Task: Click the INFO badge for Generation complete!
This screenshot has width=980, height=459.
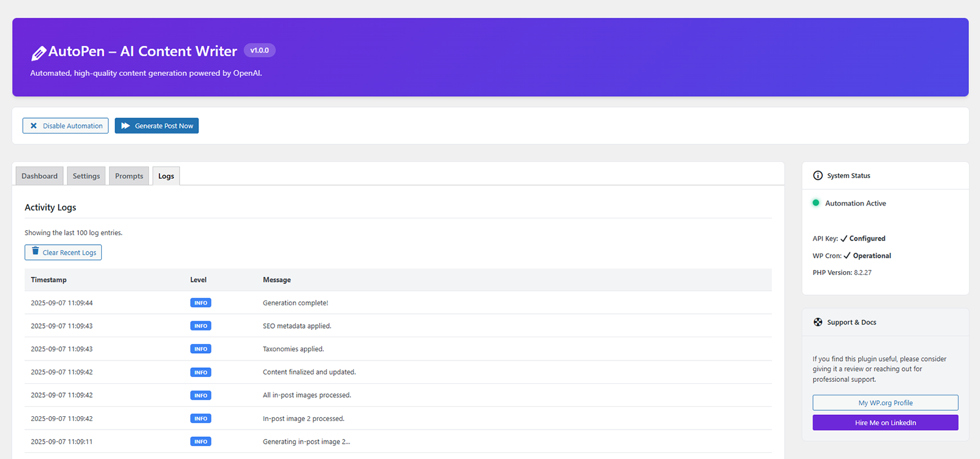Action: (201, 303)
